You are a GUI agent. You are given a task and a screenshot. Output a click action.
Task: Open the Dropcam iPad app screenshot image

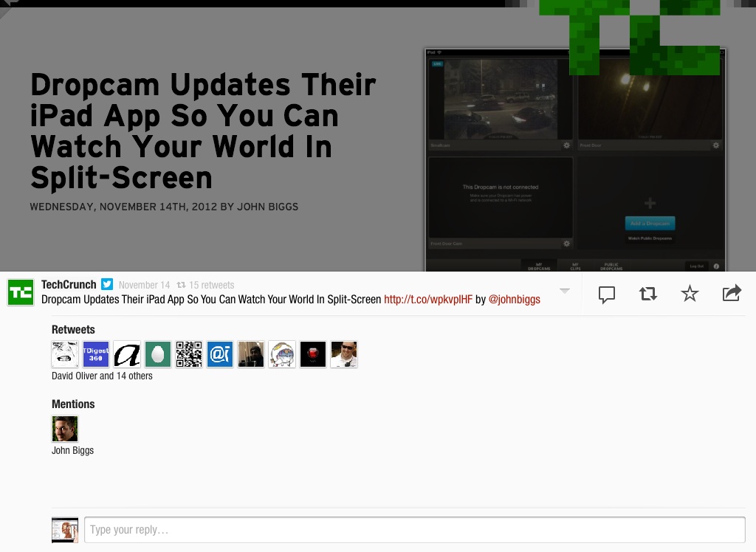[x=575, y=160]
